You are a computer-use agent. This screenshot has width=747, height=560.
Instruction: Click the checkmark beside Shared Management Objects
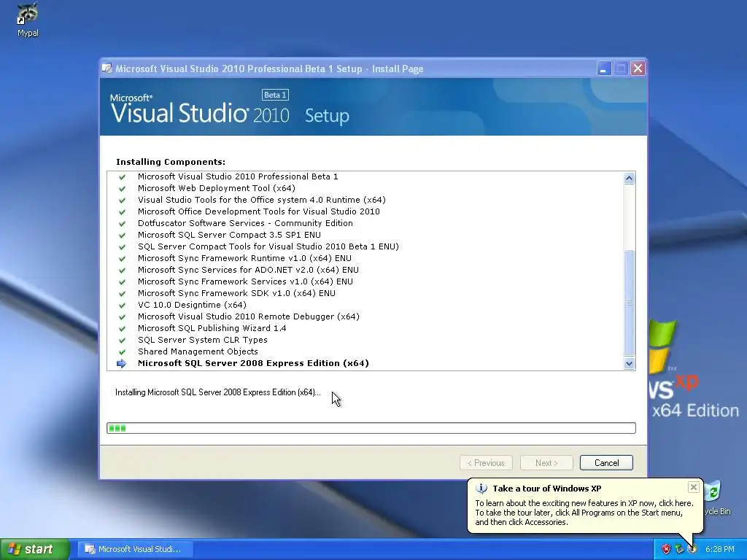122,352
